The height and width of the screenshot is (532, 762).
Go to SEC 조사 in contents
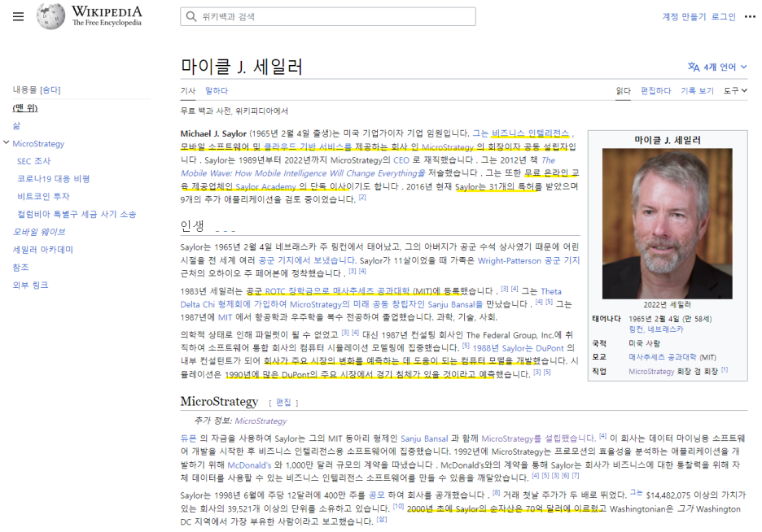click(x=33, y=161)
